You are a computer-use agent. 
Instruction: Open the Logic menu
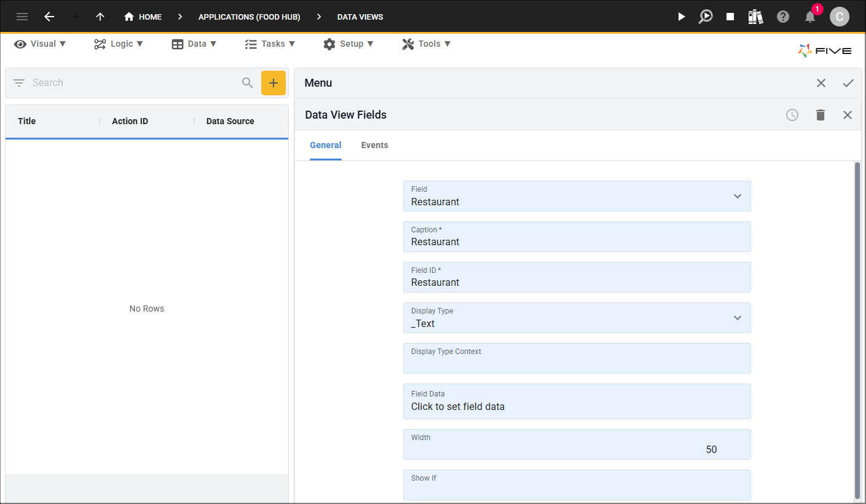click(119, 44)
